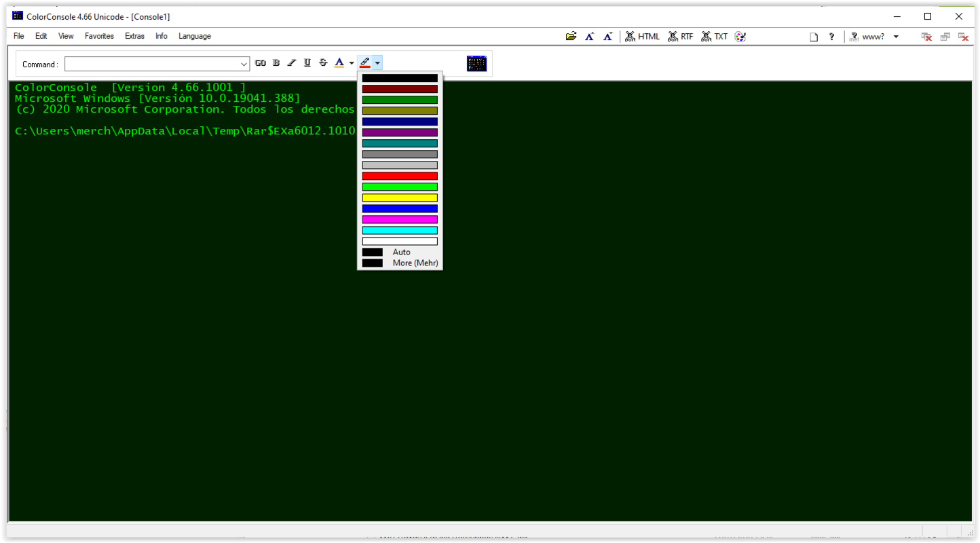Viewport: 980px width, 543px height.
Task: Pick the white color swatch
Action: tap(400, 241)
